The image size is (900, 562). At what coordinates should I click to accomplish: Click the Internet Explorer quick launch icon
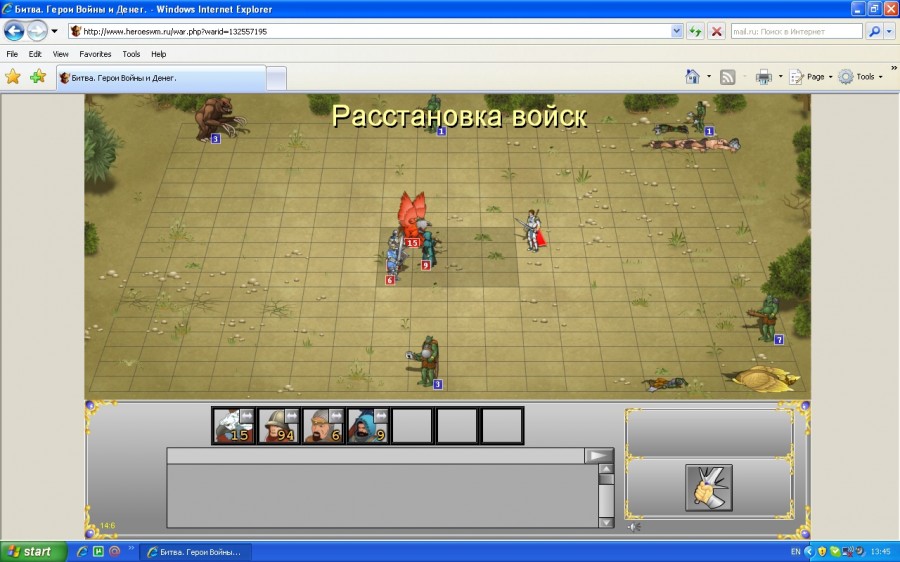pos(82,552)
